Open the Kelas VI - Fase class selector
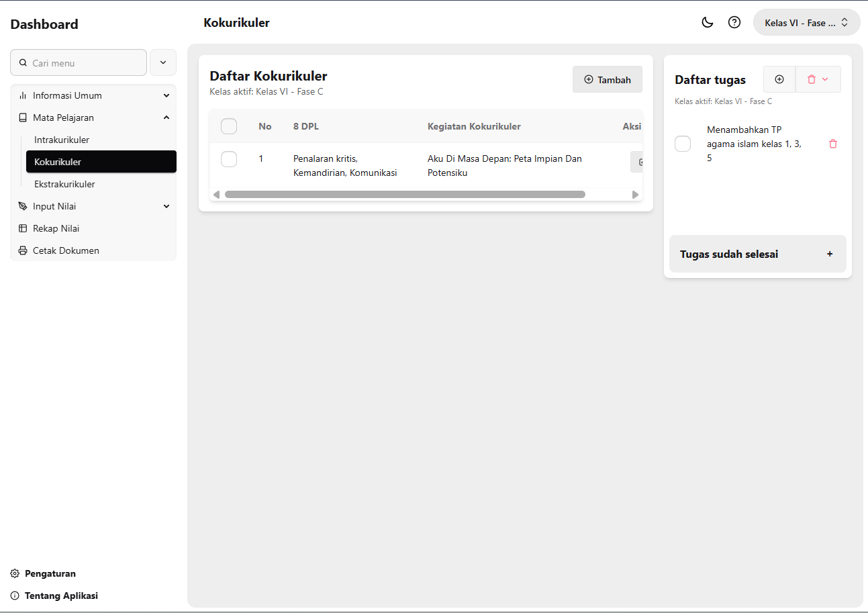The width and height of the screenshot is (868, 613). pyautogui.click(x=806, y=22)
